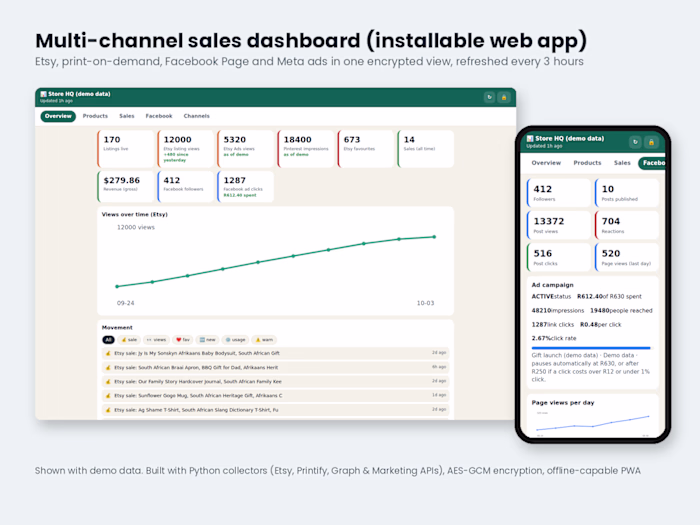The height and width of the screenshot is (525, 700).
Task: Filter Movement by All
Action: tap(108, 340)
